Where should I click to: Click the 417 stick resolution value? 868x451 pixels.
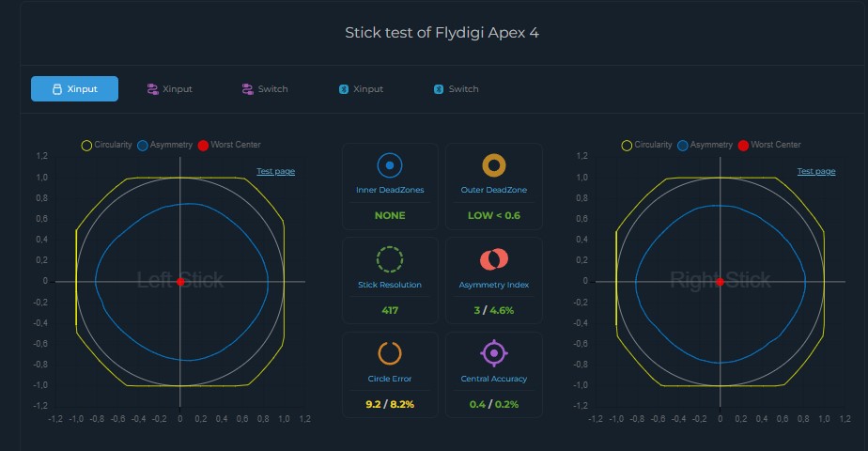390,310
